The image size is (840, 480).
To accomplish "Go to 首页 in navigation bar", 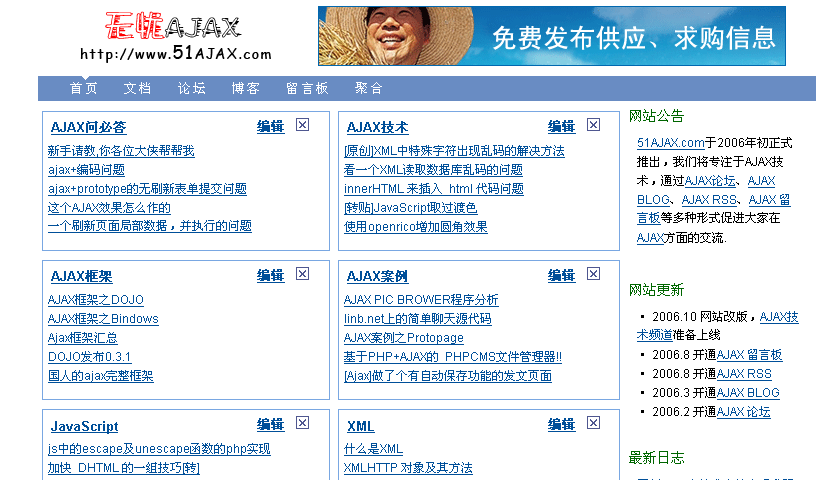I will pyautogui.click(x=84, y=89).
